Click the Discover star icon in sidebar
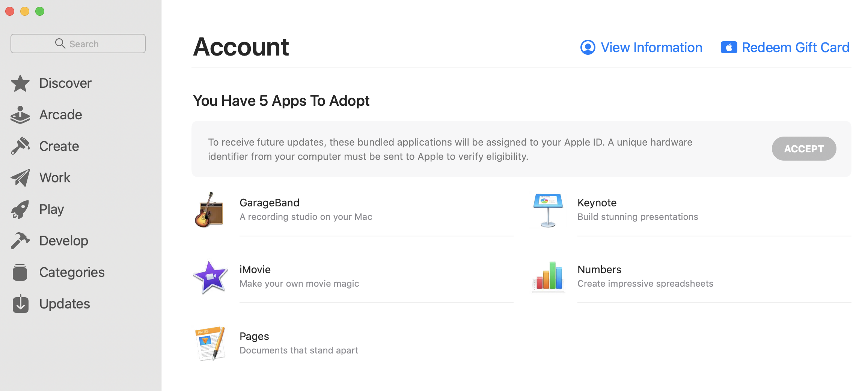Screen dimensions: 868x391 (20, 83)
